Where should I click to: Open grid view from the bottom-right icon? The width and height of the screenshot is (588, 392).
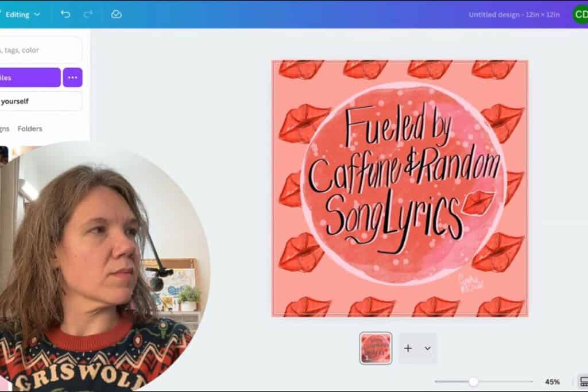pyautogui.click(x=580, y=380)
